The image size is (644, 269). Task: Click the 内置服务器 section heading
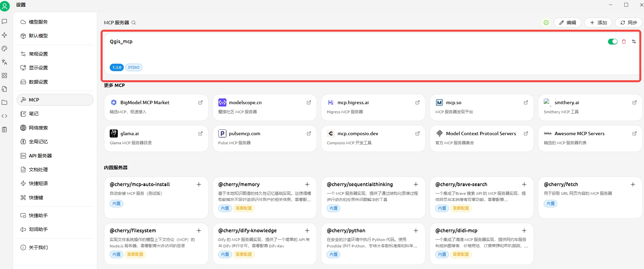[116, 168]
